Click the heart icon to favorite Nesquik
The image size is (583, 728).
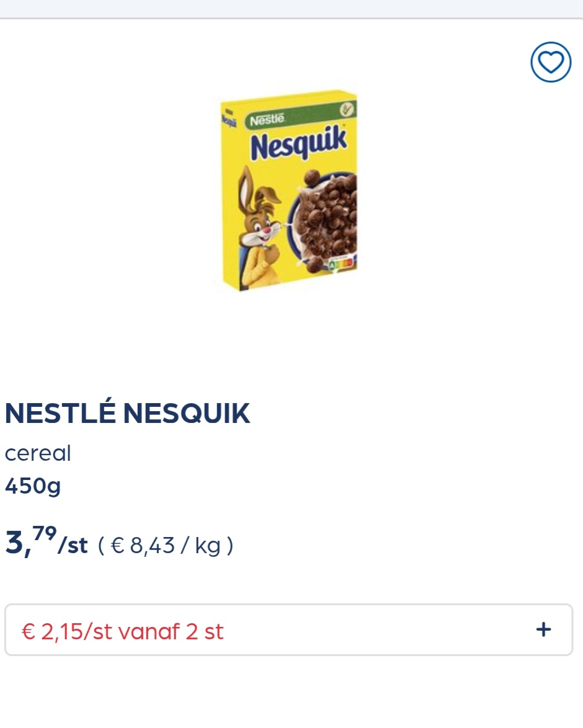pyautogui.click(x=551, y=62)
